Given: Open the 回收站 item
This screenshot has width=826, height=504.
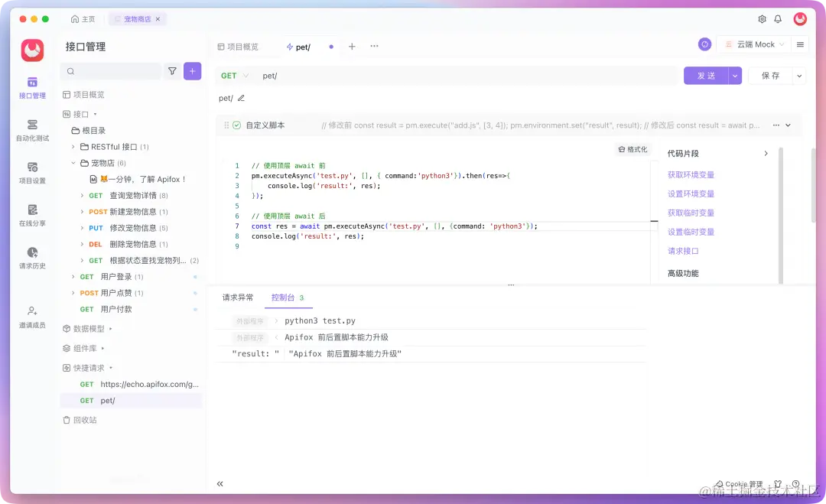Looking at the screenshot, I should coord(80,421).
